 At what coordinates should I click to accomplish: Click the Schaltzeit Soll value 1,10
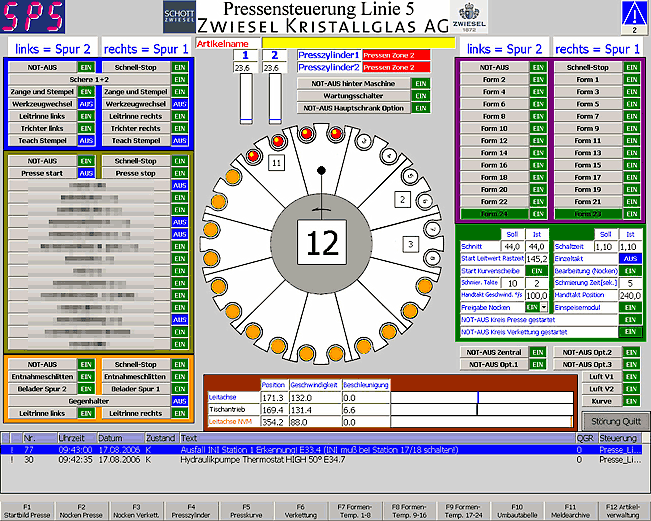[604, 247]
